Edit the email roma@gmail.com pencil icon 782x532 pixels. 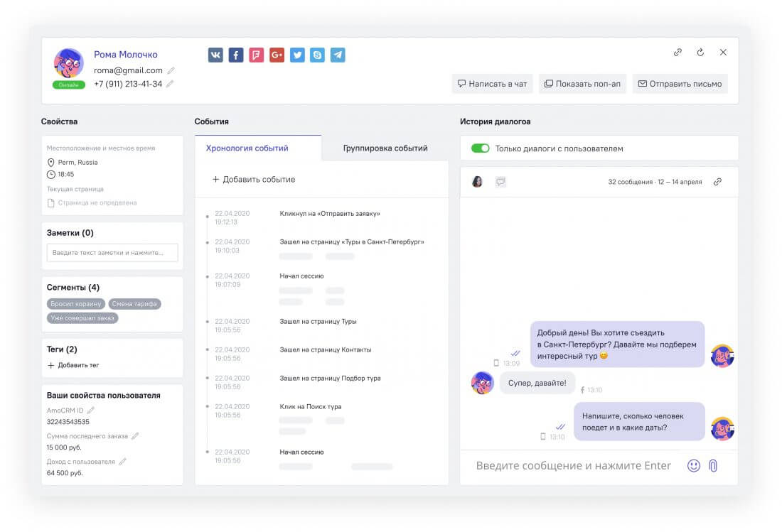(171, 70)
